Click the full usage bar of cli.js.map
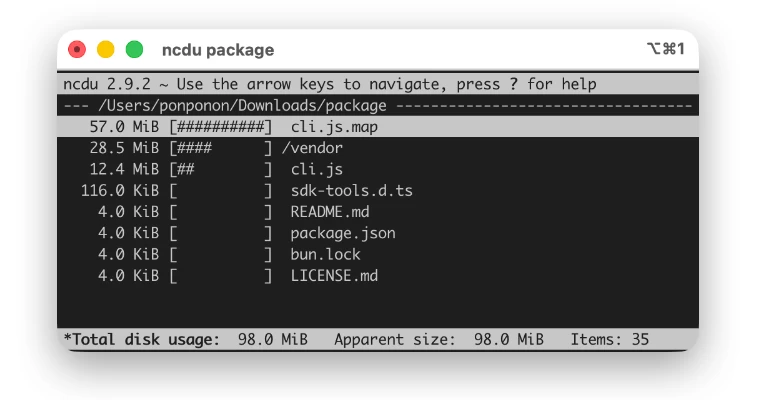Viewport: 778px width, 400px height. click(221, 127)
